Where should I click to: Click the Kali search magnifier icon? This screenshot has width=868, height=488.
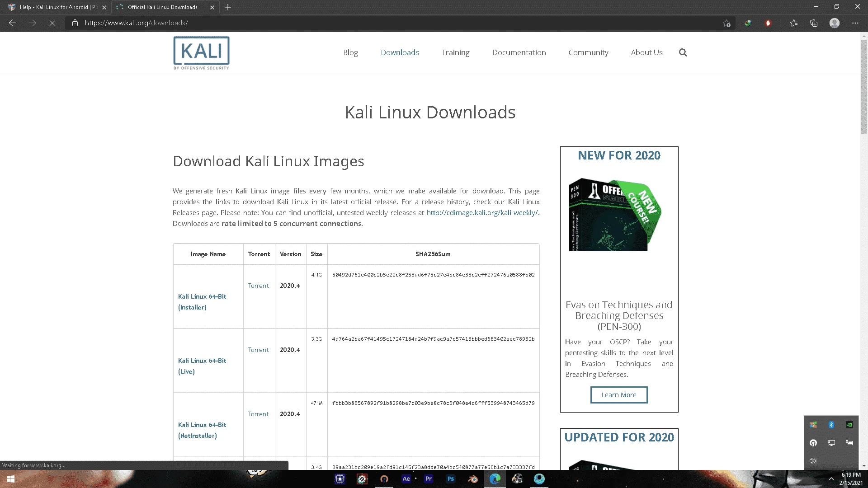pyautogui.click(x=683, y=52)
